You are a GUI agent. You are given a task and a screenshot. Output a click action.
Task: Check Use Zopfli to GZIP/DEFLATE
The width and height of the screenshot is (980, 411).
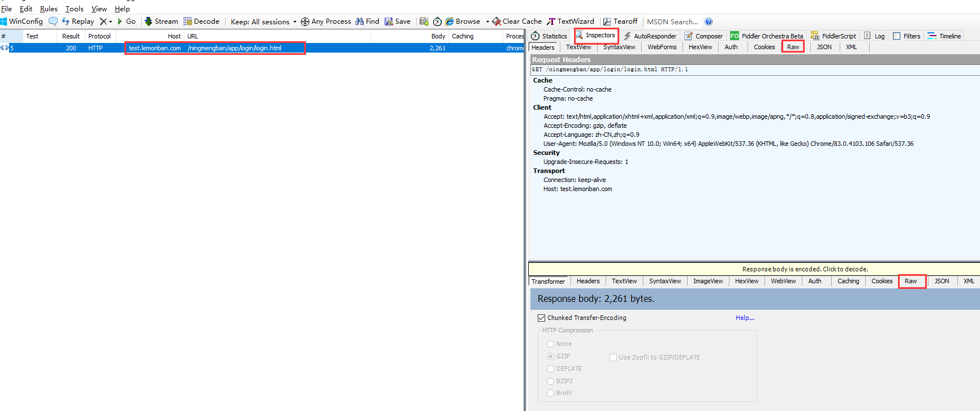pyautogui.click(x=613, y=357)
